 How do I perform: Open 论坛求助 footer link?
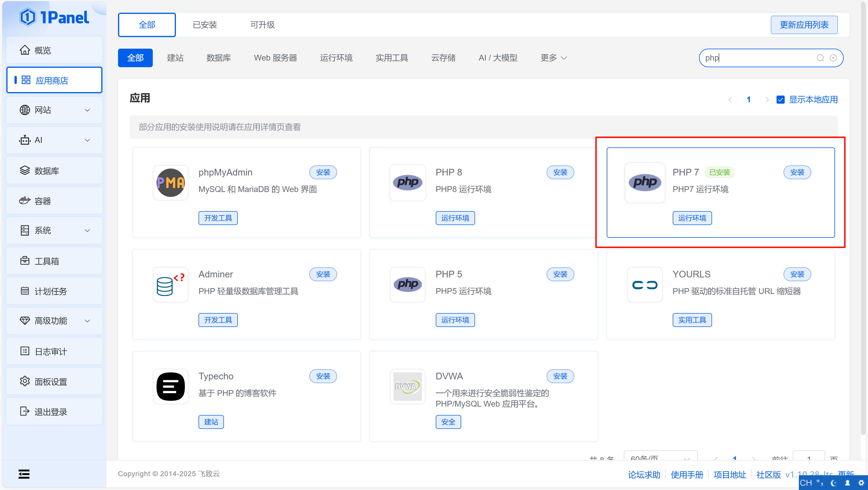tap(644, 474)
